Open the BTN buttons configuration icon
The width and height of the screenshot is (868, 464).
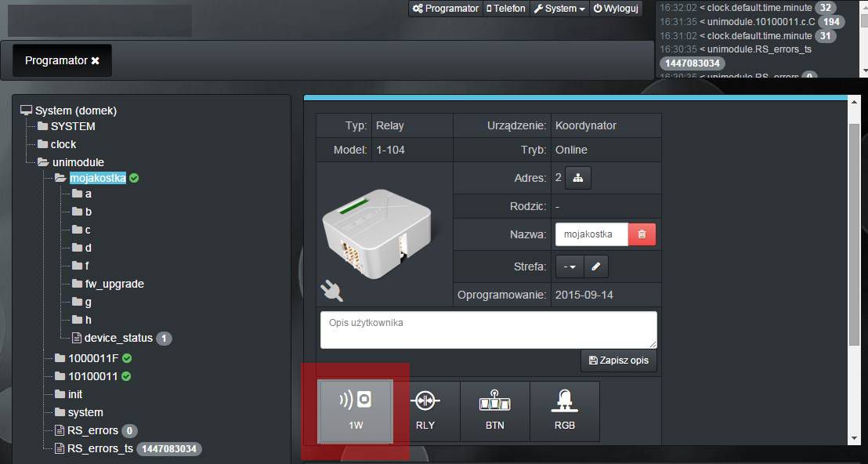(x=494, y=411)
